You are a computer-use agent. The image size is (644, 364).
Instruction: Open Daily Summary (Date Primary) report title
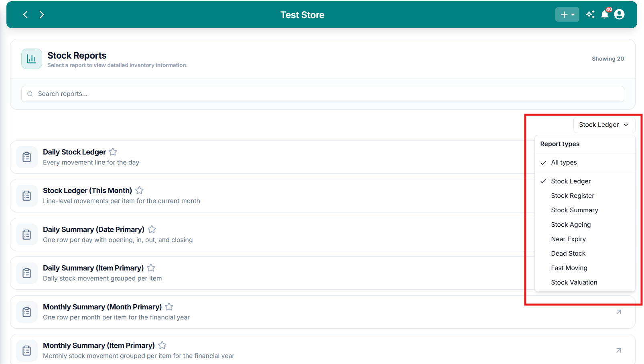coord(93,230)
